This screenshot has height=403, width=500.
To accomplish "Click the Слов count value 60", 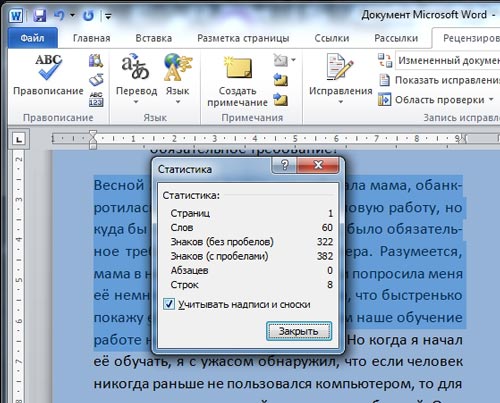I will click(327, 227).
